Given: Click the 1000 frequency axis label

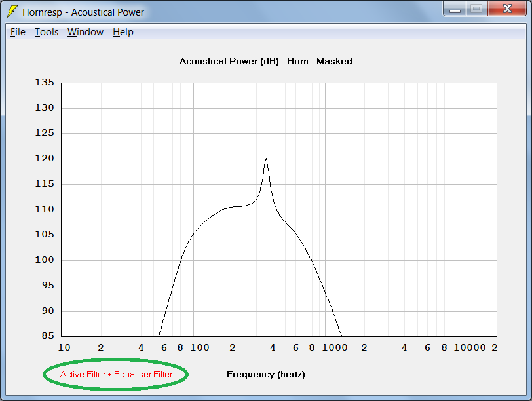Looking at the screenshot, I should pos(335,347).
